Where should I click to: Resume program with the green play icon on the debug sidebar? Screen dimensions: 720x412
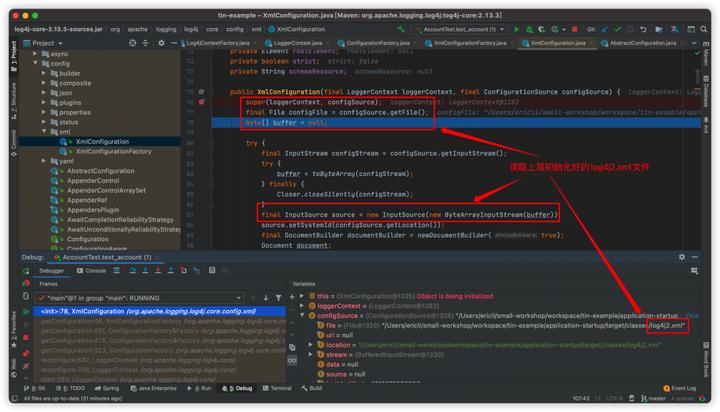click(26, 312)
